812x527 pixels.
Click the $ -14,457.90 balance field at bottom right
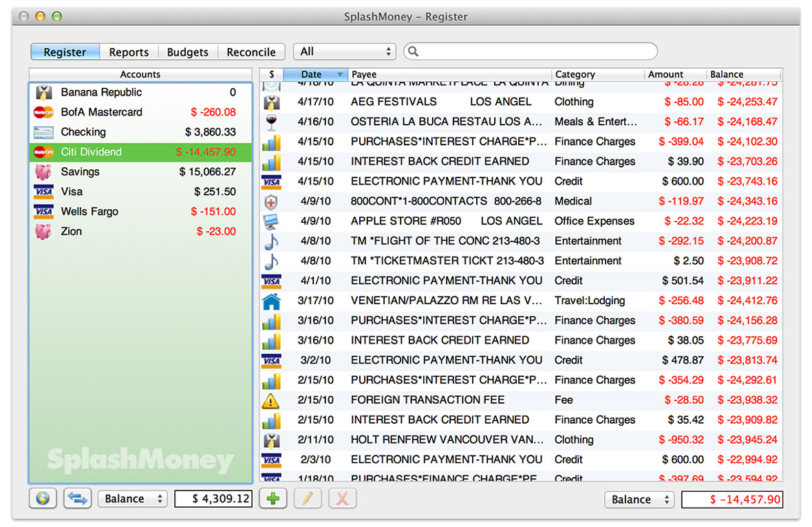(x=731, y=499)
